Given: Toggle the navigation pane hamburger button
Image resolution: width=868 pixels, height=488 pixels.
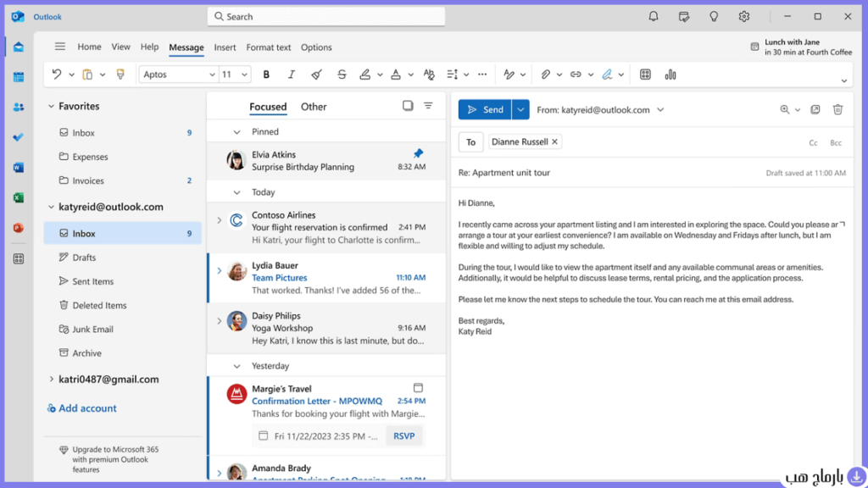Looking at the screenshot, I should (x=60, y=47).
